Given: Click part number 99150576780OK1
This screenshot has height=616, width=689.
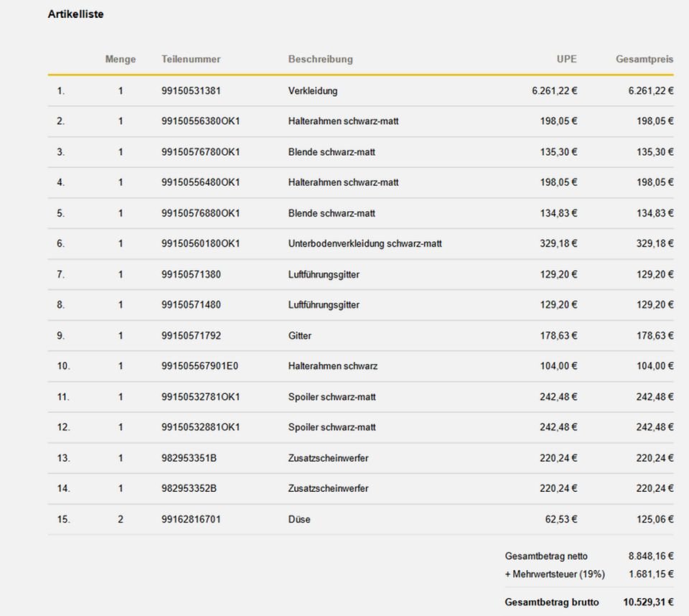Looking at the screenshot, I should [x=200, y=152].
